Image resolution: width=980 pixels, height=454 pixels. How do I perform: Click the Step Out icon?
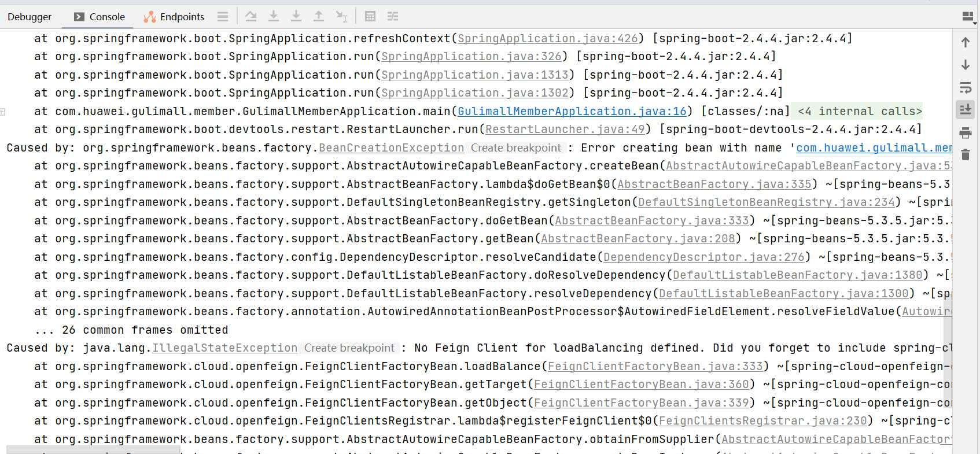[319, 17]
